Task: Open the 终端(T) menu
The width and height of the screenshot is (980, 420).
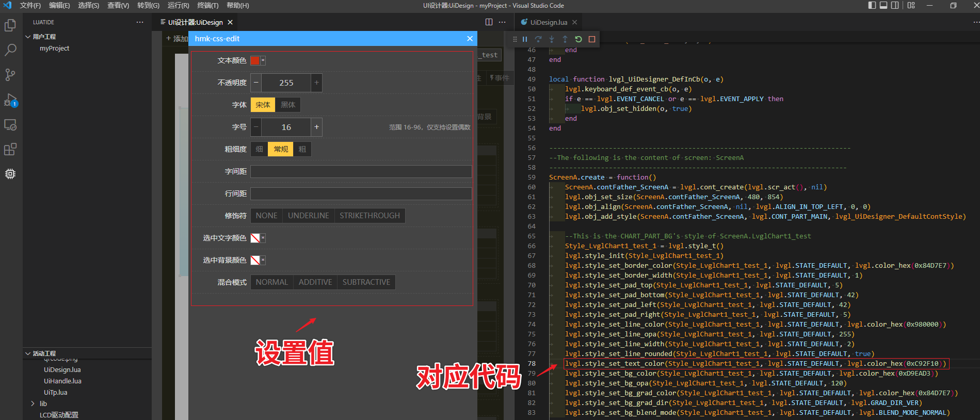Action: 207,6
